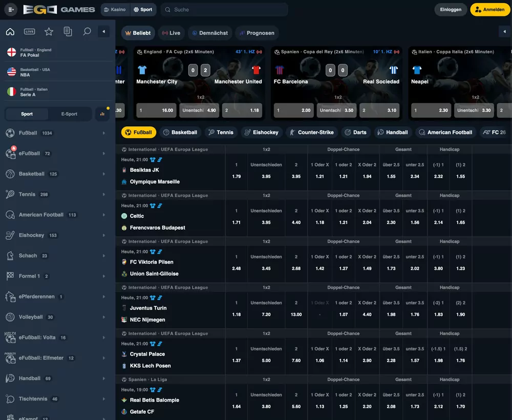
Task: Select odds 1.79 for Besiktas JK win
Action: click(237, 176)
